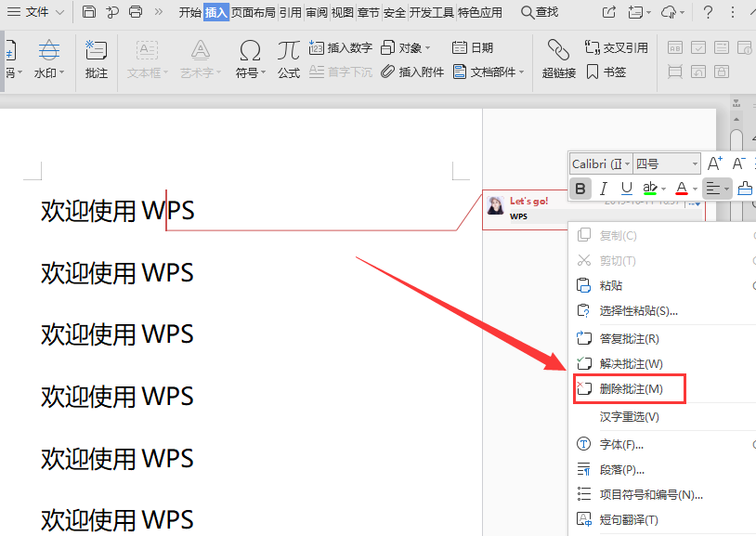Increase font size with the A+ icon
756x536 pixels.
tap(714, 163)
